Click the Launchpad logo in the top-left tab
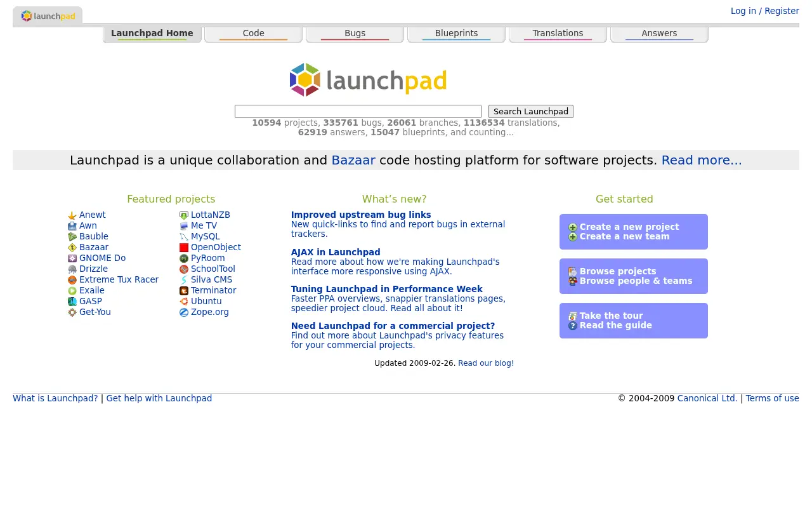812x508 pixels. click(x=48, y=17)
